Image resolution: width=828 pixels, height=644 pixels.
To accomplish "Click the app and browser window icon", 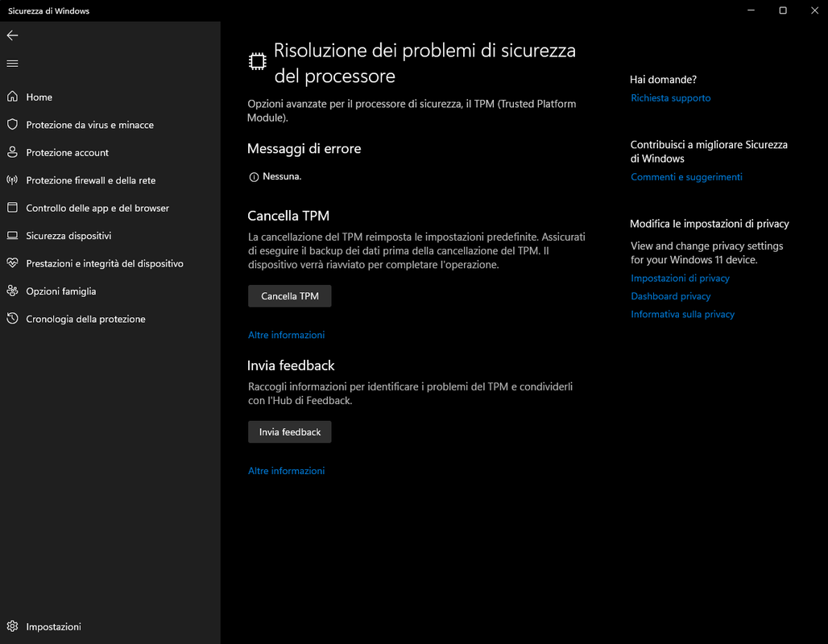I will tap(12, 208).
